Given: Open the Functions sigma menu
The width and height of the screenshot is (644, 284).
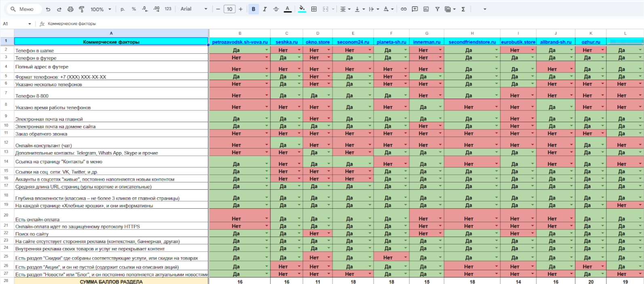Looking at the screenshot, I should tap(463, 9).
